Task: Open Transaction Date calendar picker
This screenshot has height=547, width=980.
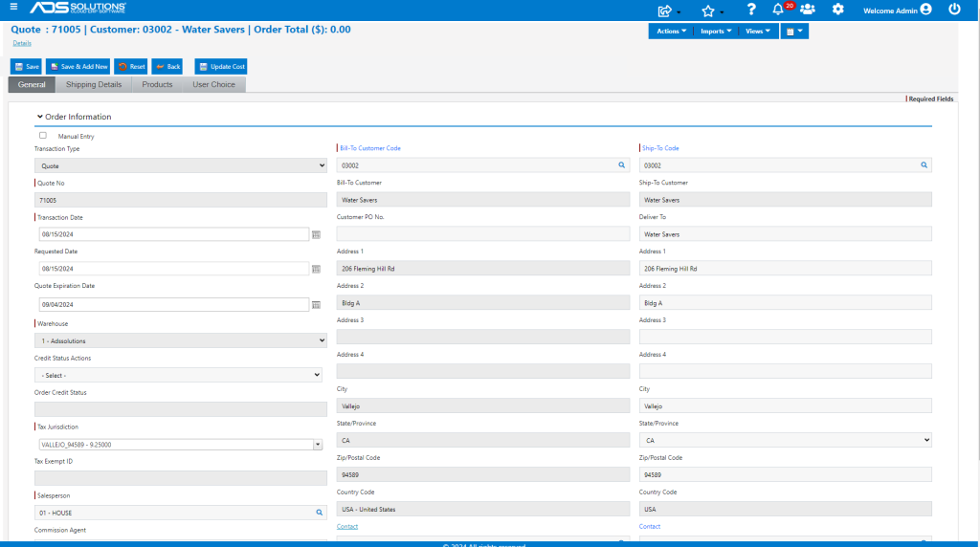Action: [316, 235]
